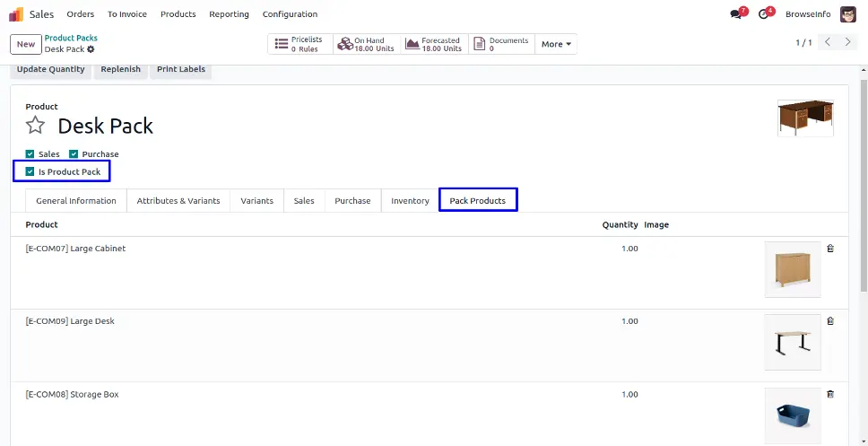Open the Reporting menu
868x446 pixels.
(229, 14)
